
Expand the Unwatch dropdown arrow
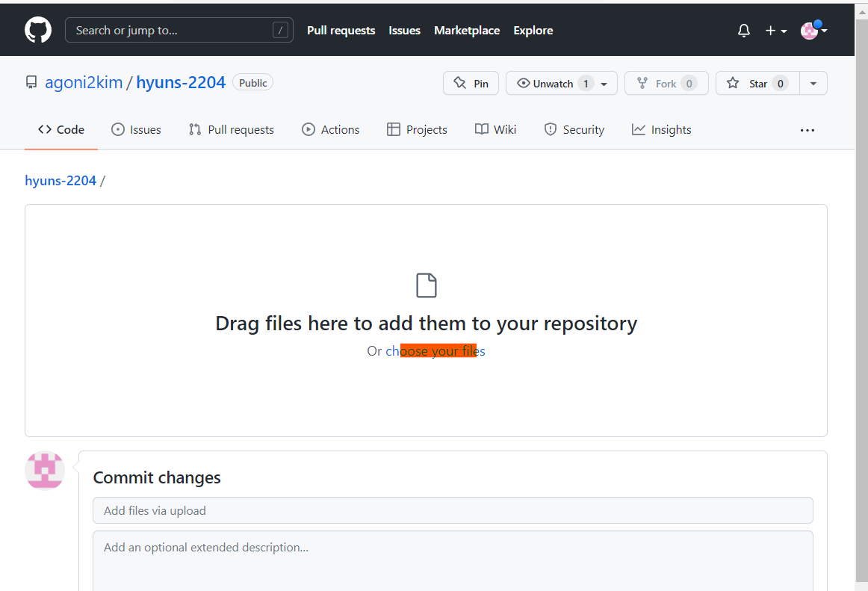point(604,84)
